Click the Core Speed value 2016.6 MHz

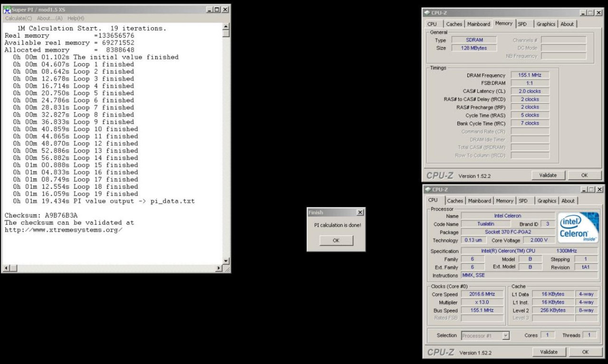coord(483,294)
